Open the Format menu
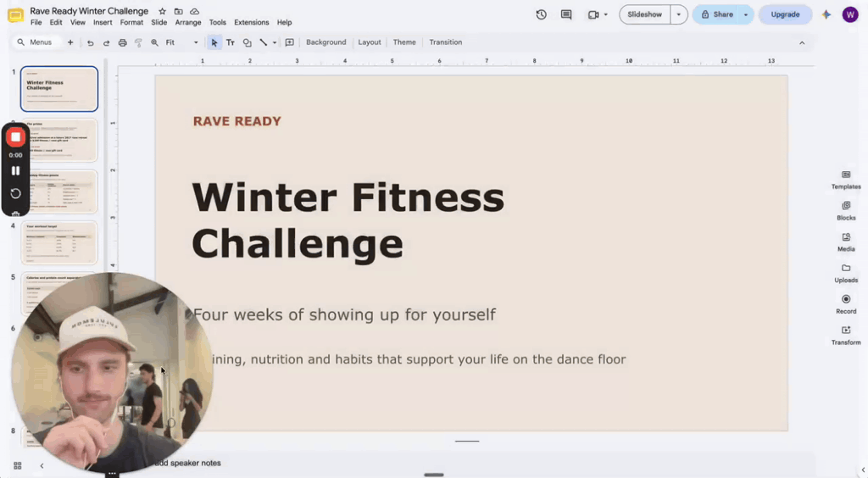The image size is (868, 478). point(131,23)
